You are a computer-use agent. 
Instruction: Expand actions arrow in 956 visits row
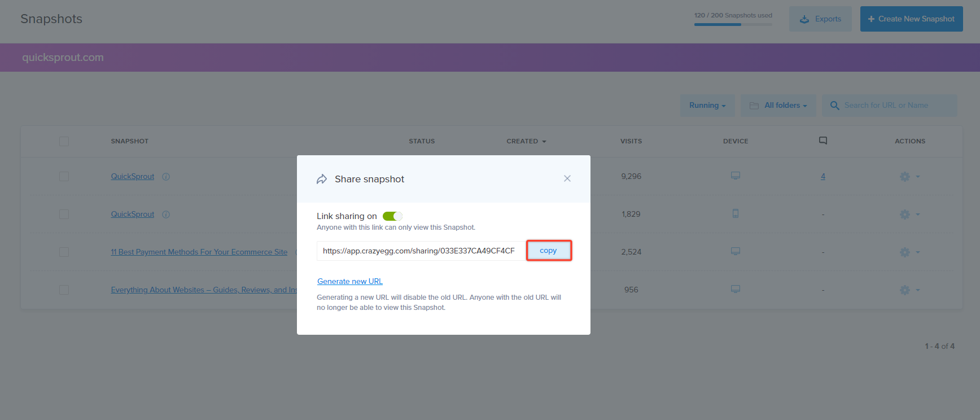918,290
